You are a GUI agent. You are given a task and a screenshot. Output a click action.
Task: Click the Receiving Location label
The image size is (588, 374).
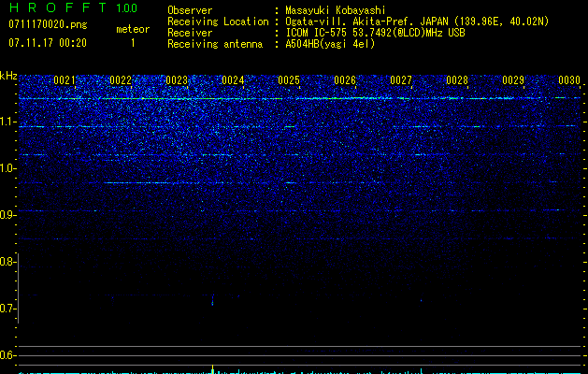coord(218,22)
